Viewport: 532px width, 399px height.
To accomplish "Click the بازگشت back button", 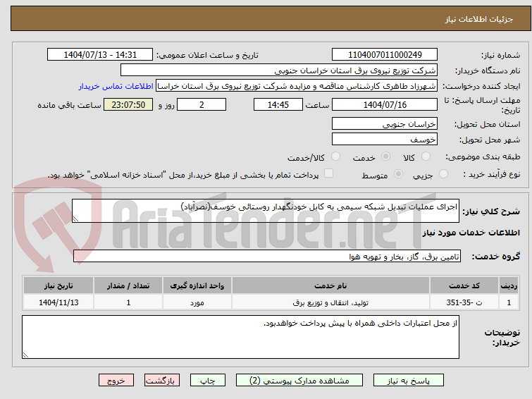I will tap(162, 381).
